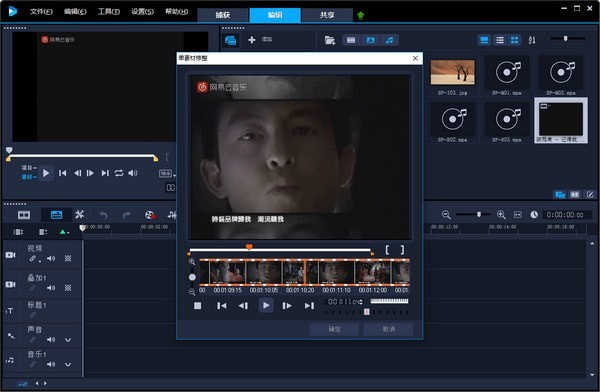Expand the voice track chevron
The height and width of the screenshot is (392, 600).
(68, 340)
